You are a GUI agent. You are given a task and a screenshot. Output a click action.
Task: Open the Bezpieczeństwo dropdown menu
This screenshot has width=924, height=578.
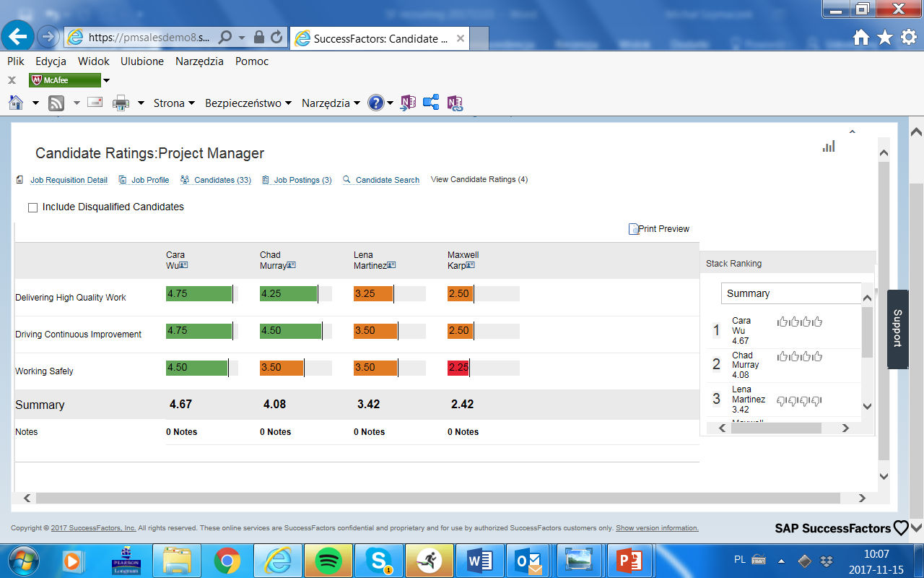(x=248, y=103)
